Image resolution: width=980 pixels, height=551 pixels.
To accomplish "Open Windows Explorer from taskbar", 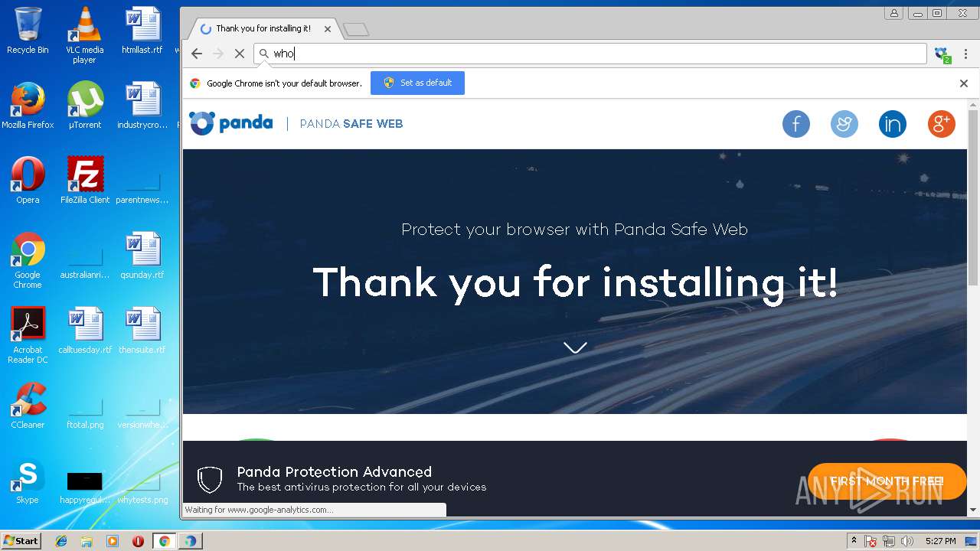I will pyautogui.click(x=87, y=541).
